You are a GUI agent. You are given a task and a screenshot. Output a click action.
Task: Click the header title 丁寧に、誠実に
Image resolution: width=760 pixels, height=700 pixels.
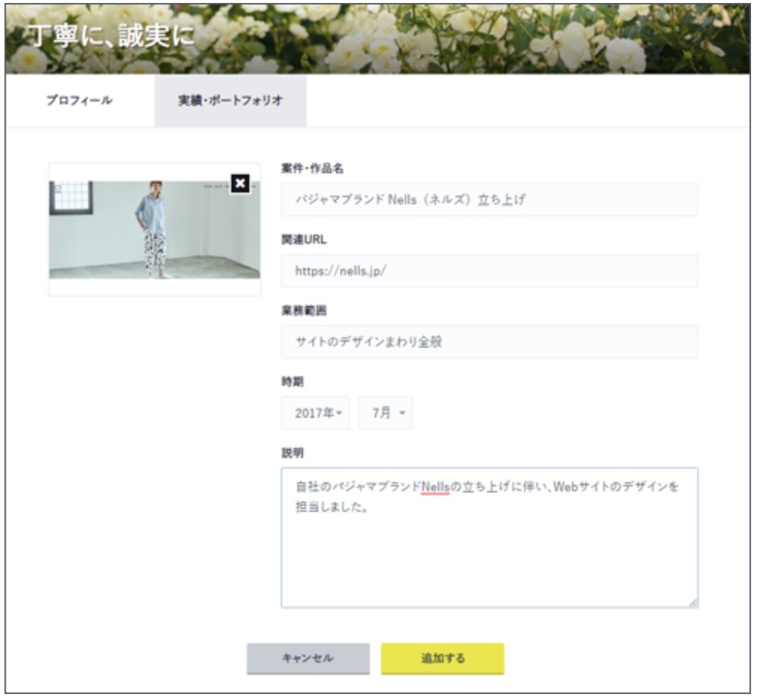coord(111,36)
